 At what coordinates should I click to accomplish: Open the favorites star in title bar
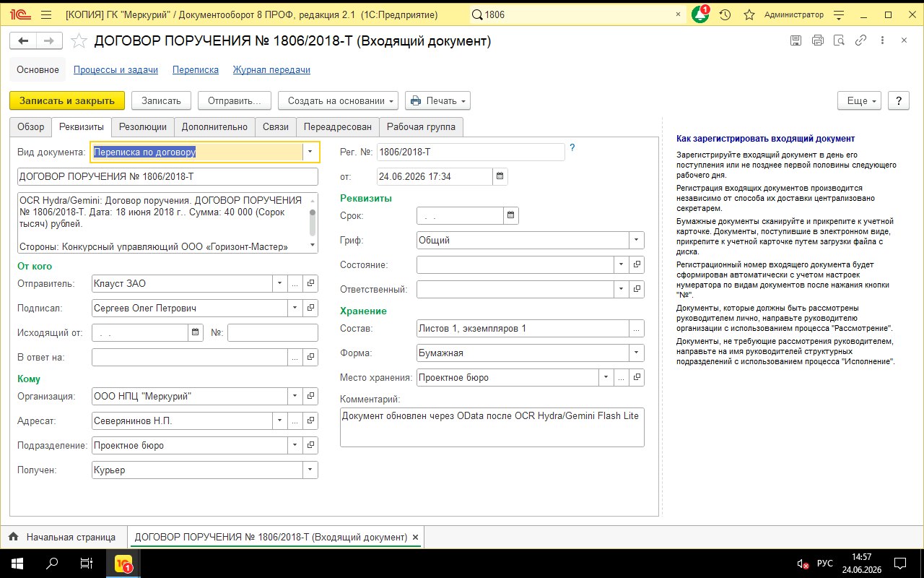pyautogui.click(x=749, y=14)
